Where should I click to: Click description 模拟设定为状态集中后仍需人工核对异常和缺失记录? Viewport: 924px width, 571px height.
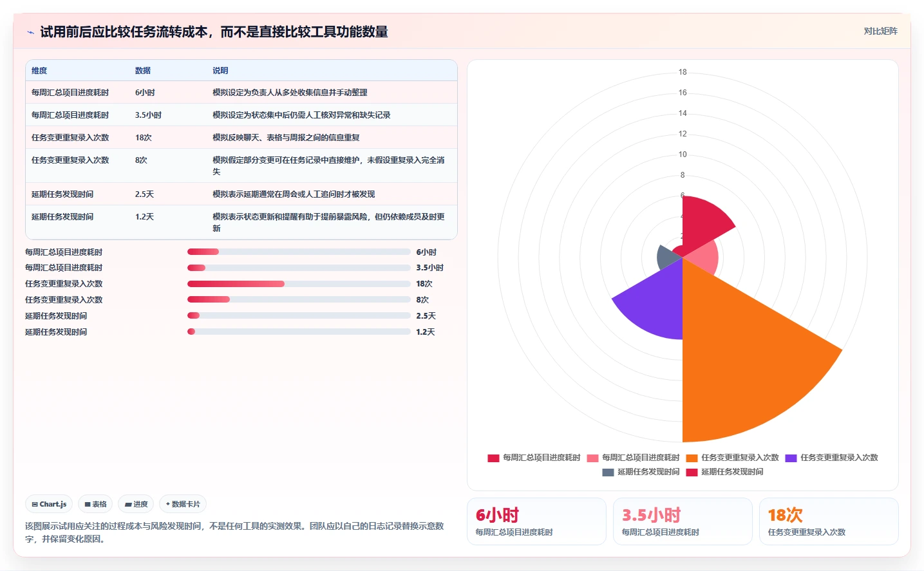[301, 115]
